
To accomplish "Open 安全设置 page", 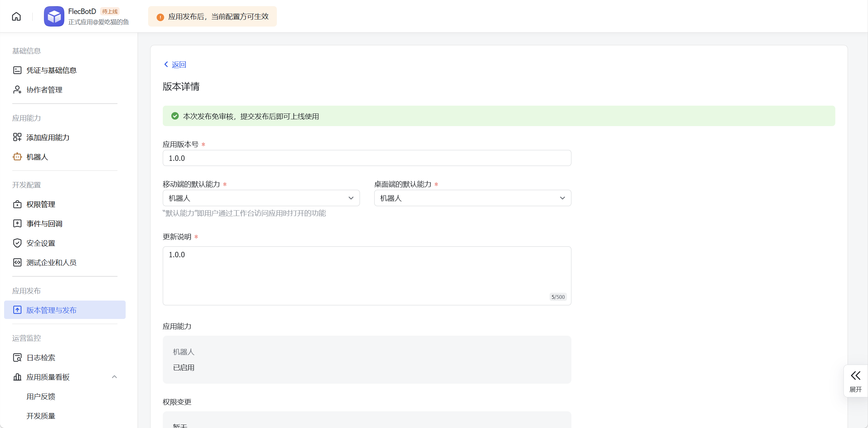I will [x=65, y=243].
